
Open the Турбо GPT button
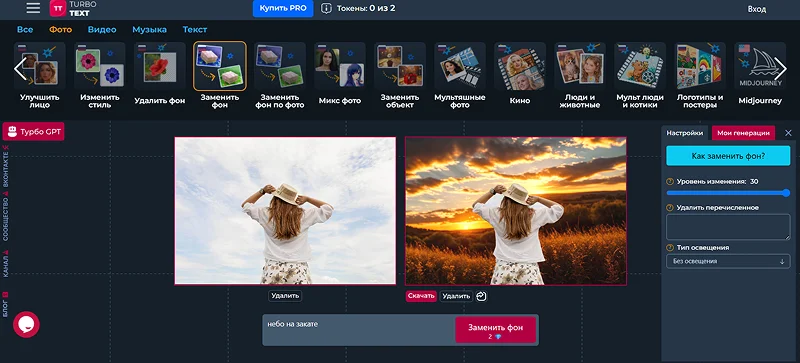[34, 132]
